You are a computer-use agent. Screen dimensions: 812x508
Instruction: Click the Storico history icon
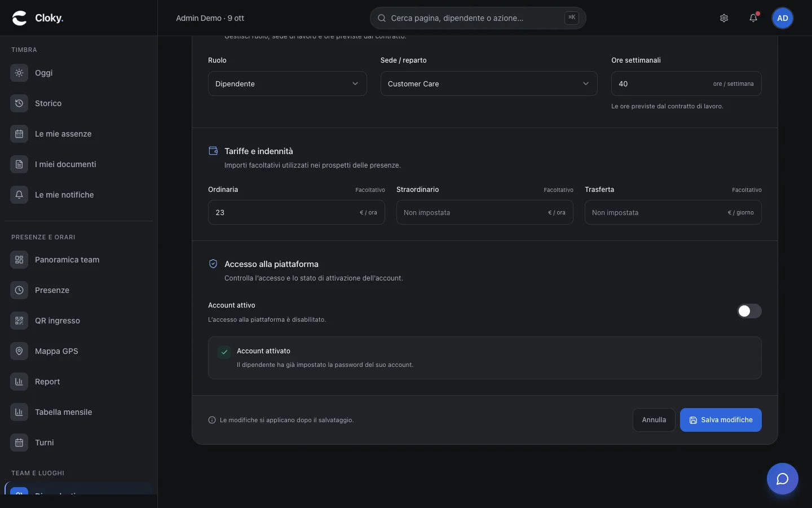tap(19, 103)
